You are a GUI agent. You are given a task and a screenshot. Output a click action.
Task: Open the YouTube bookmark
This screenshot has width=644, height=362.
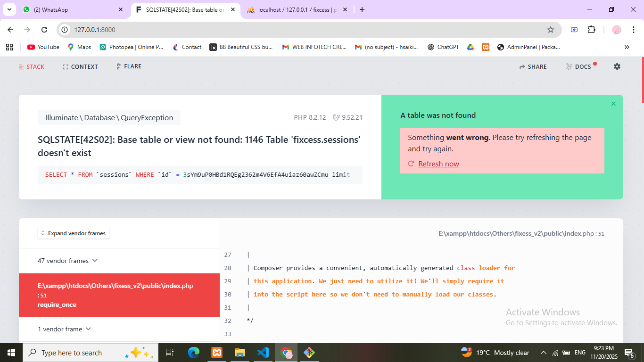[43, 47]
